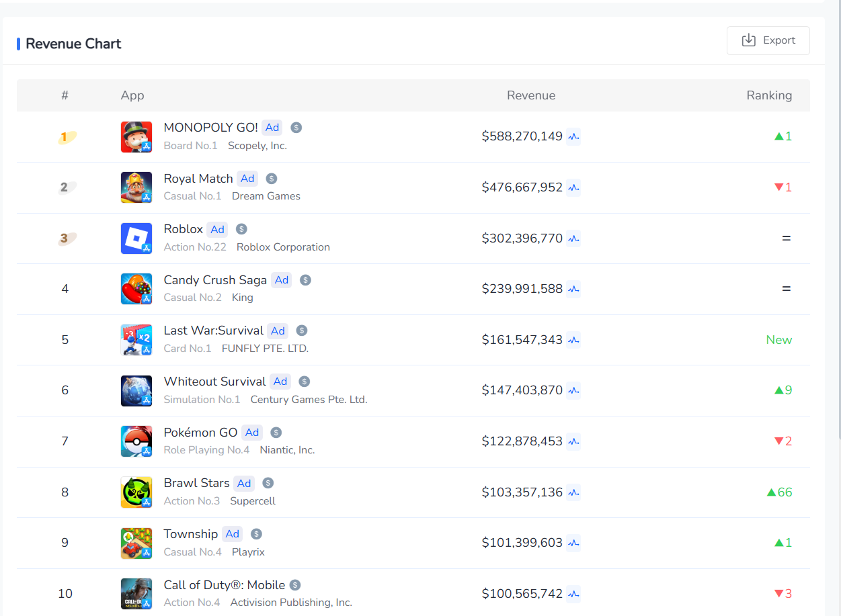
Task: Open Whiteout Survival app icon
Action: point(136,390)
